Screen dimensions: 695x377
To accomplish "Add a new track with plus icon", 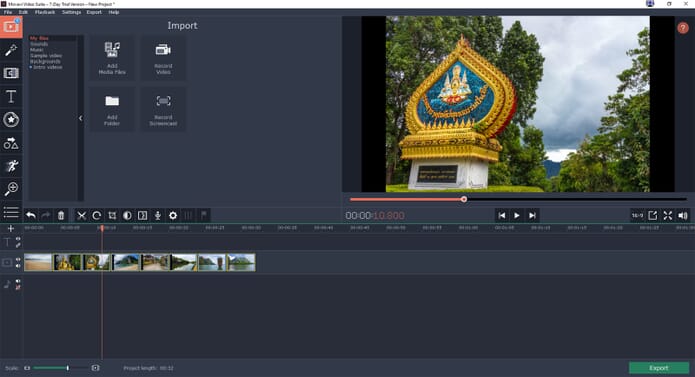I will point(11,229).
